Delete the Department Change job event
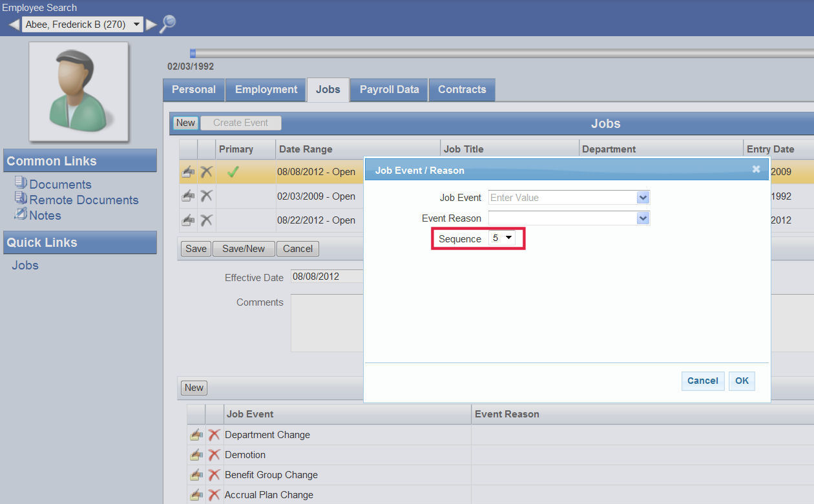Screen dimensions: 814x504 pyautogui.click(x=214, y=435)
